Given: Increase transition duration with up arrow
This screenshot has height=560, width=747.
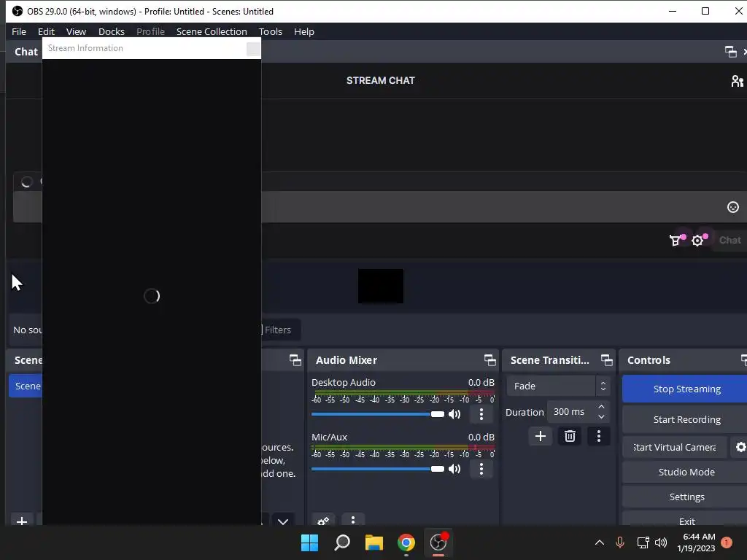Looking at the screenshot, I should [601, 407].
